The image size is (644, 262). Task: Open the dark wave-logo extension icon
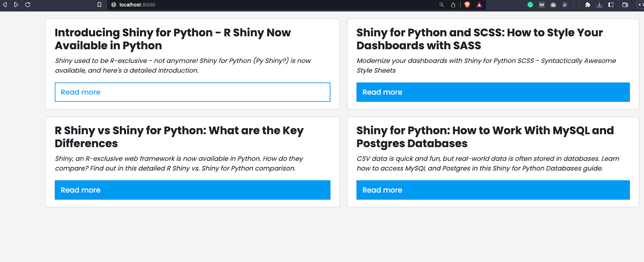click(x=565, y=5)
